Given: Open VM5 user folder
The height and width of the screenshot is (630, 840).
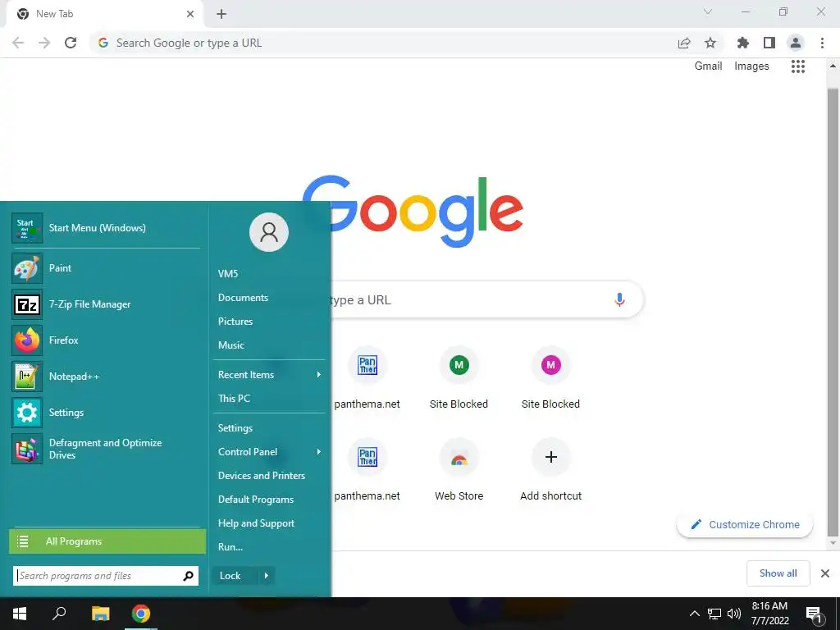Looking at the screenshot, I should click(x=228, y=274).
